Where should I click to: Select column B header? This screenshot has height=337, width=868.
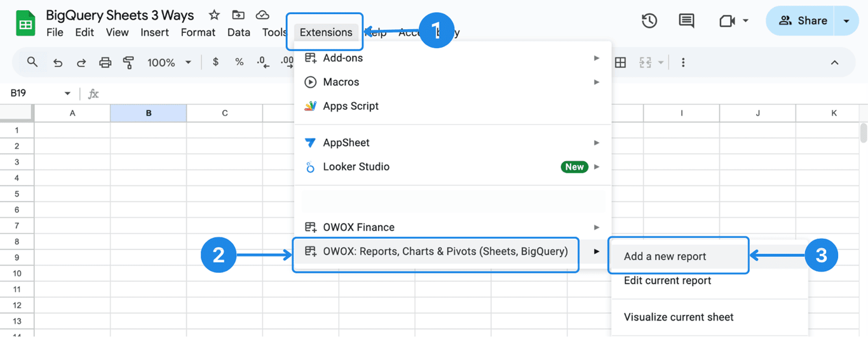(149, 113)
